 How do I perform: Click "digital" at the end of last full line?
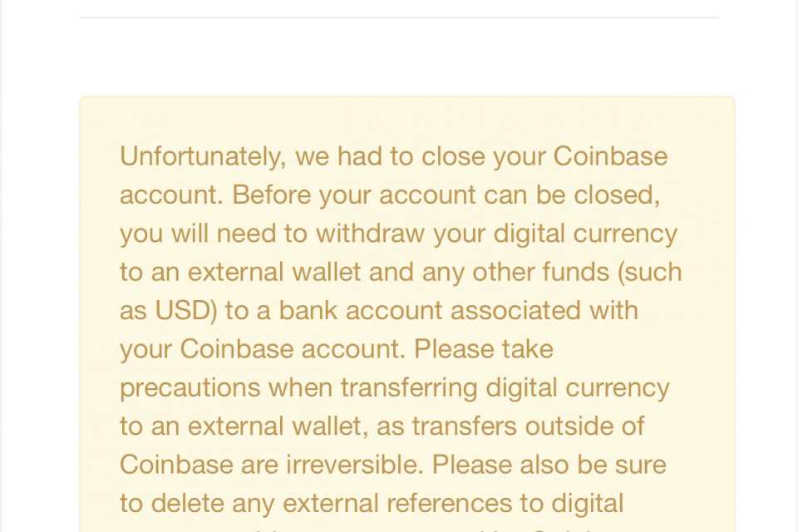click(588, 504)
